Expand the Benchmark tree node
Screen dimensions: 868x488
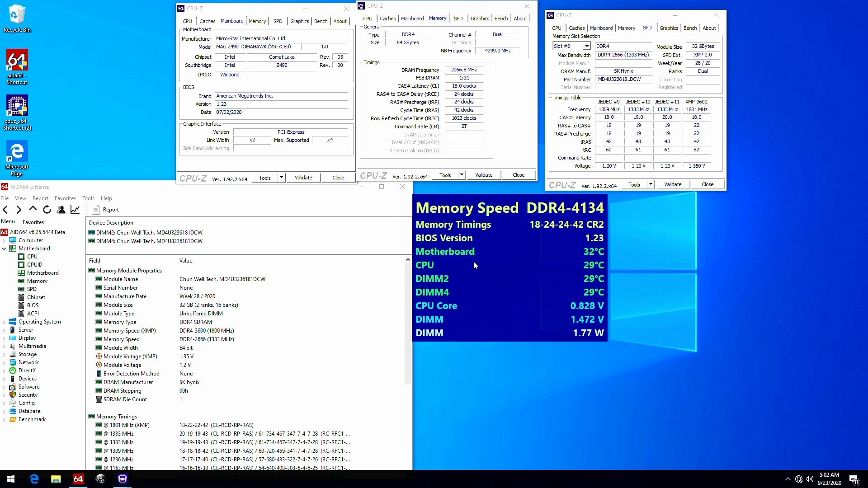4,419
